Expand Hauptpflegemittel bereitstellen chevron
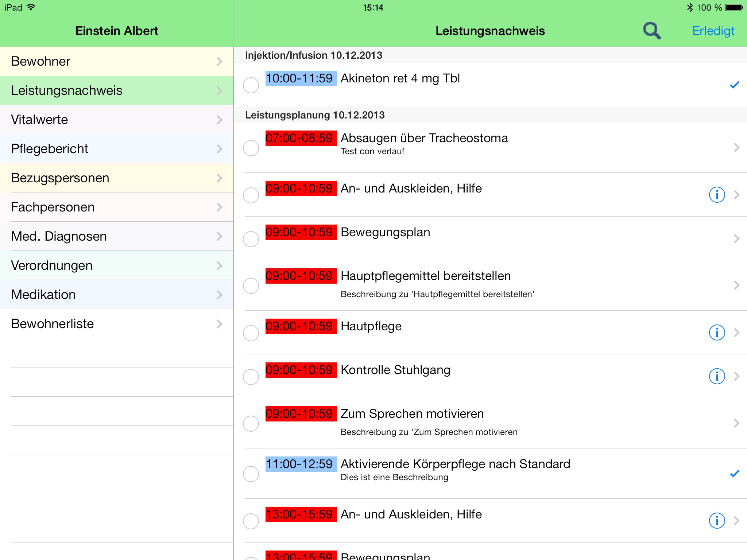The height and width of the screenshot is (560, 747). (736, 285)
